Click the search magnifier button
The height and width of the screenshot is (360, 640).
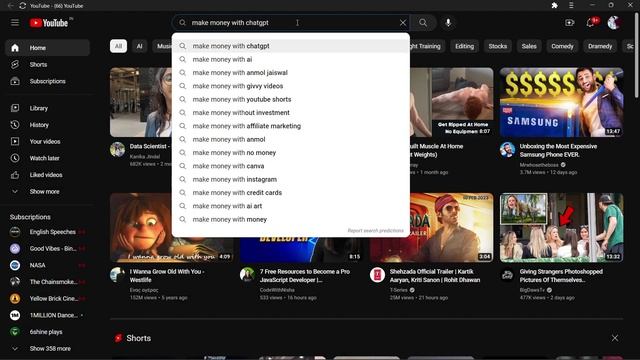[423, 23]
